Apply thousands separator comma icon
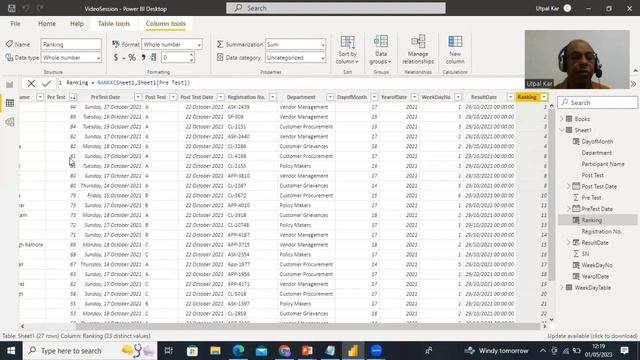640x360 pixels. (x=143, y=58)
